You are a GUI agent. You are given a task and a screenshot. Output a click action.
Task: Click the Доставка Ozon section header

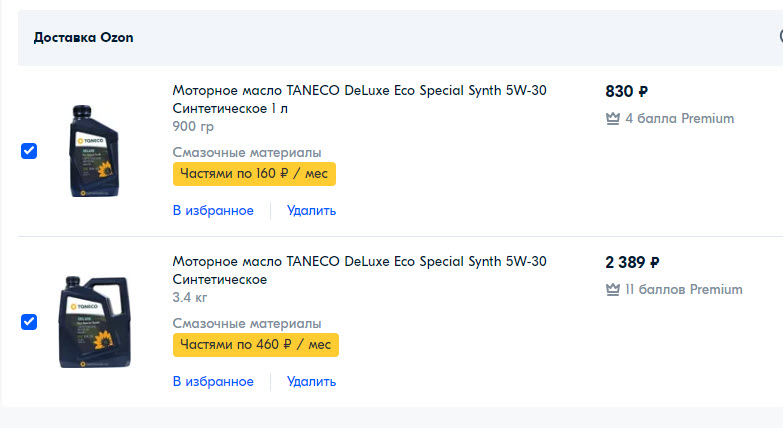(x=83, y=37)
